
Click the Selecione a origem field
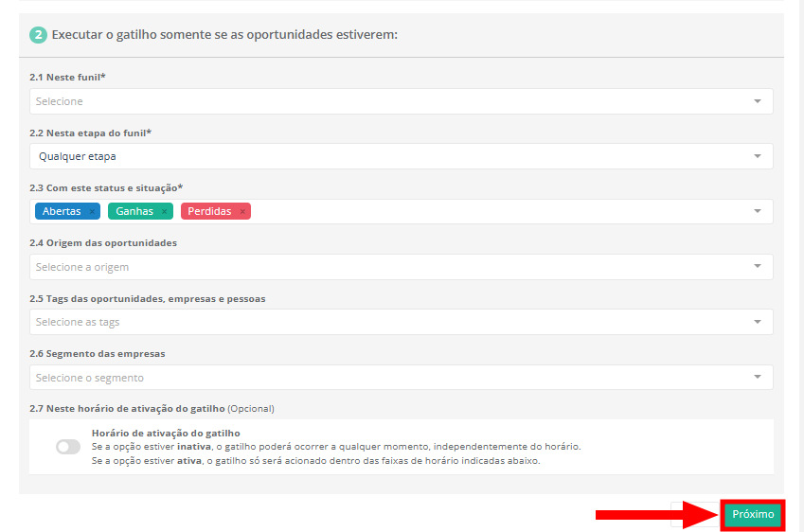pos(379,267)
